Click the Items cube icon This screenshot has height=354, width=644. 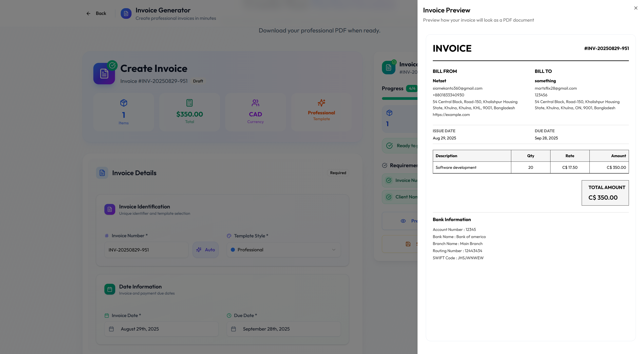click(x=124, y=103)
